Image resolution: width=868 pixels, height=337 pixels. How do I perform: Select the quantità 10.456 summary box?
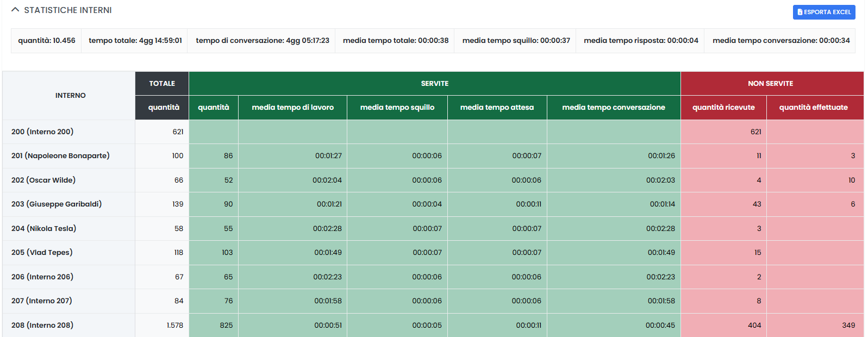click(47, 41)
